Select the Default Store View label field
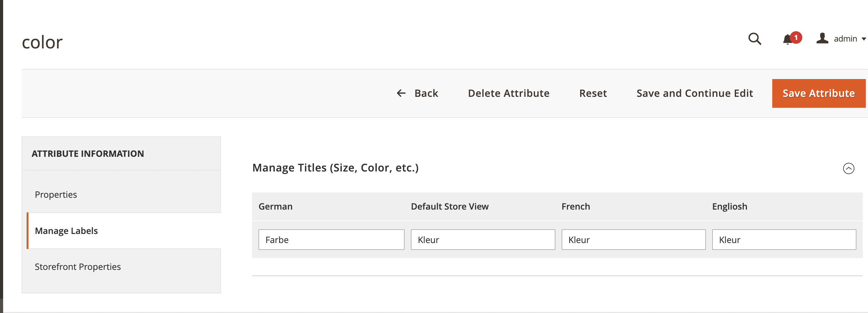This screenshot has height=313, width=868. point(483,239)
